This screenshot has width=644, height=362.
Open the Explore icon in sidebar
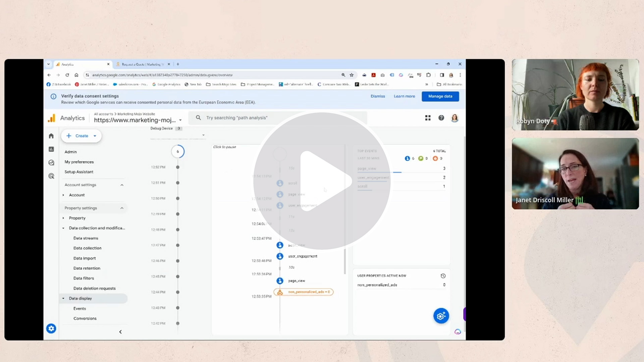click(x=51, y=163)
